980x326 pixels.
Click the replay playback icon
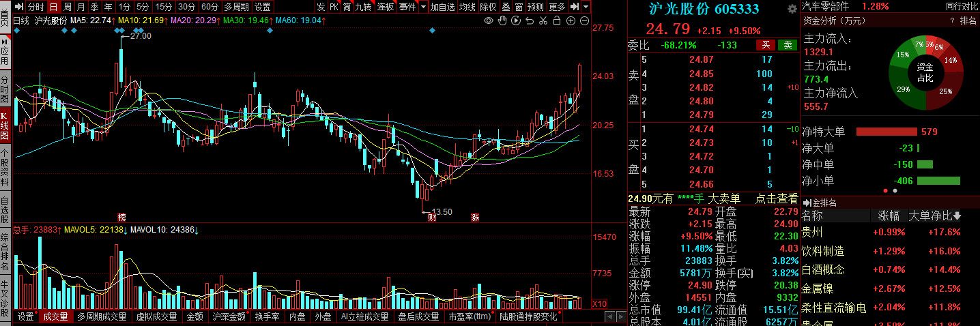tap(516, 21)
